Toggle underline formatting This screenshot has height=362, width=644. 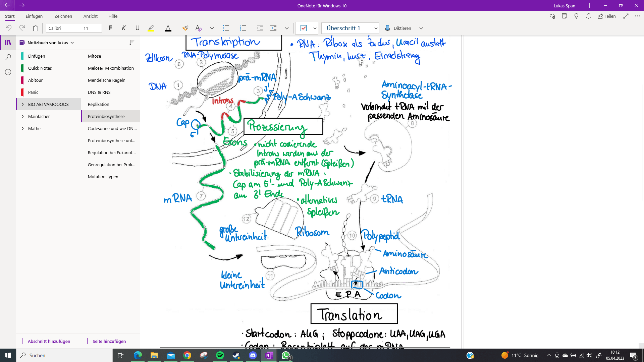tap(137, 28)
